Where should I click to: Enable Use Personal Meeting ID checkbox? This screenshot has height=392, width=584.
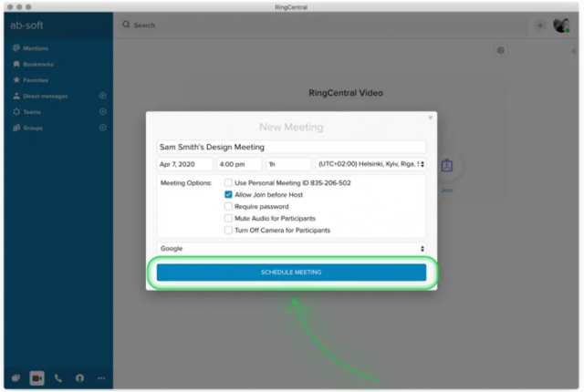tap(228, 182)
